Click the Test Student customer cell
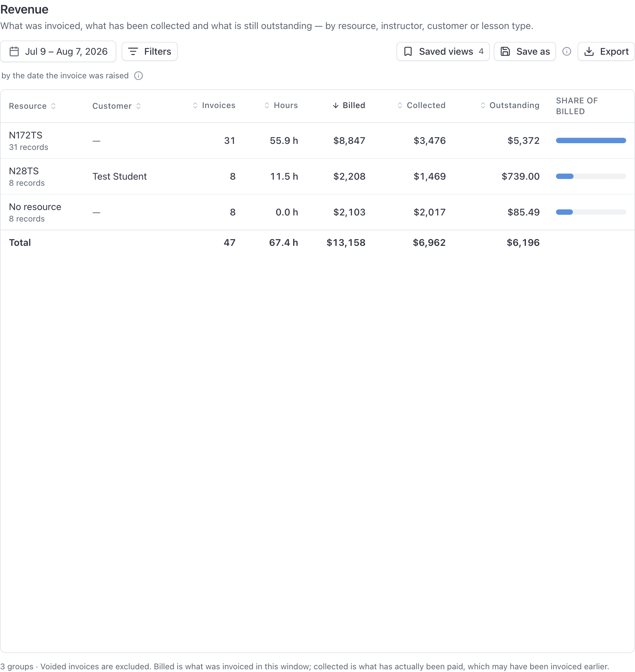Viewport: 635px width, 672px height. (120, 176)
